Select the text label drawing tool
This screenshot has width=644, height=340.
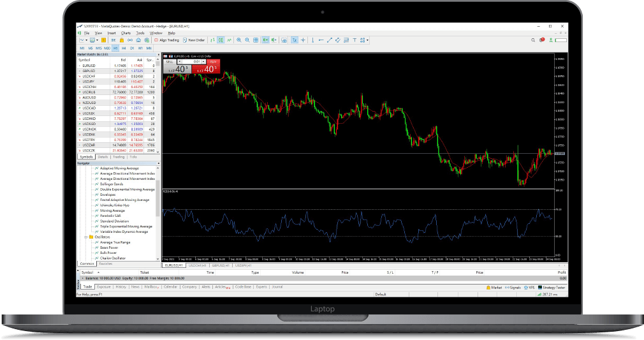355,40
